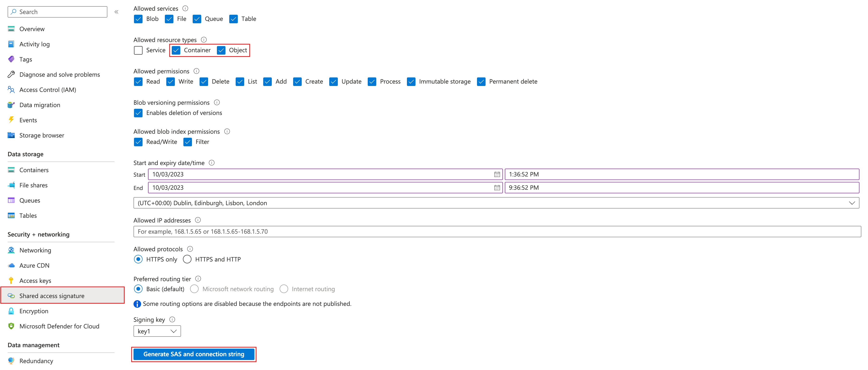The image size is (868, 370).
Task: Select the HTTPS only radio button
Action: click(138, 259)
